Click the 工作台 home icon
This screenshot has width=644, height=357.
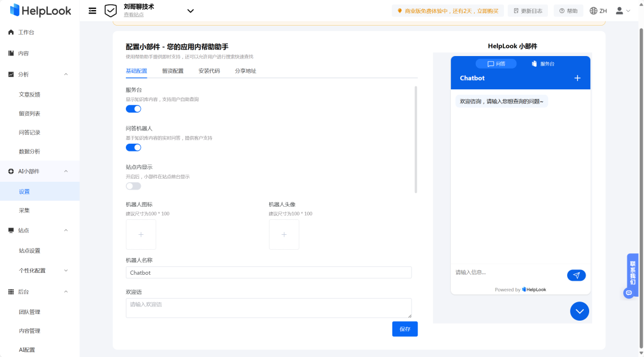(11, 32)
